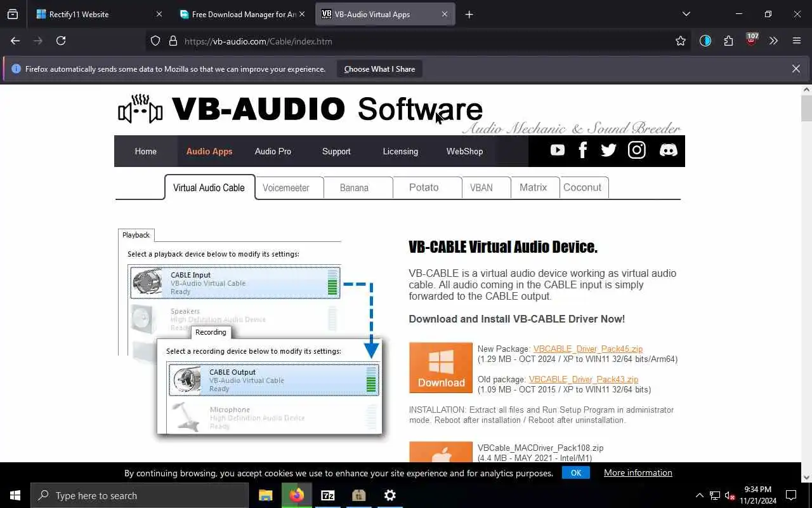Click the Dark Reader extension icon
Viewport: 812px width, 508px height.
(x=705, y=41)
